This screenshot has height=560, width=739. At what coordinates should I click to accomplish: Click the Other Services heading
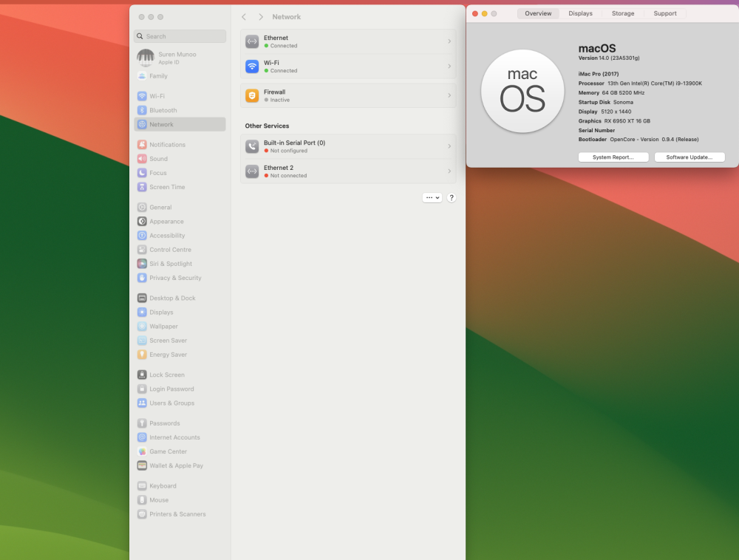coord(267,126)
